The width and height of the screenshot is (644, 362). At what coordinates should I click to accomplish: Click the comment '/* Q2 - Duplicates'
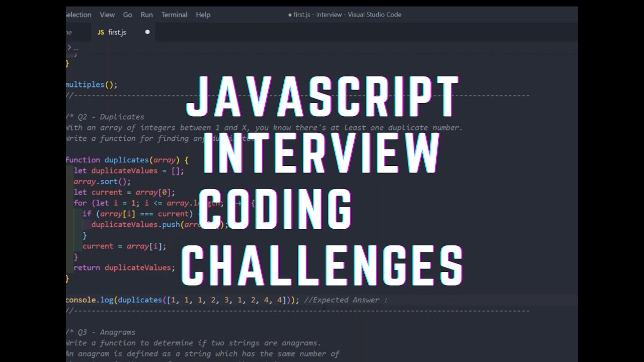[x=105, y=117]
